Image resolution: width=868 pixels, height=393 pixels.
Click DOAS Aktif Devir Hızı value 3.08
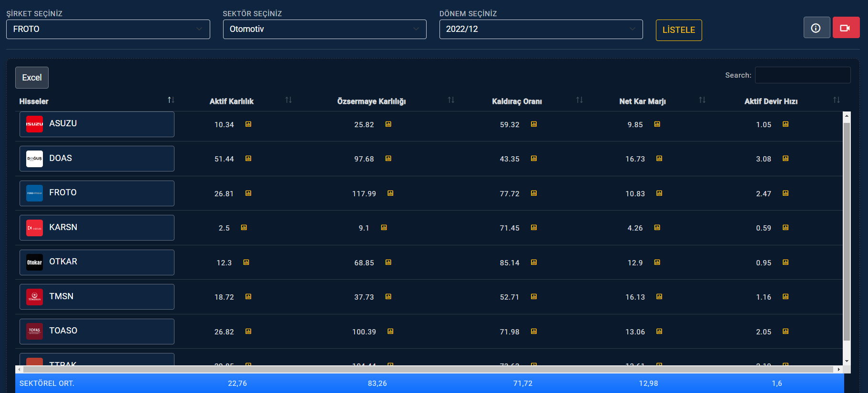coord(764,159)
